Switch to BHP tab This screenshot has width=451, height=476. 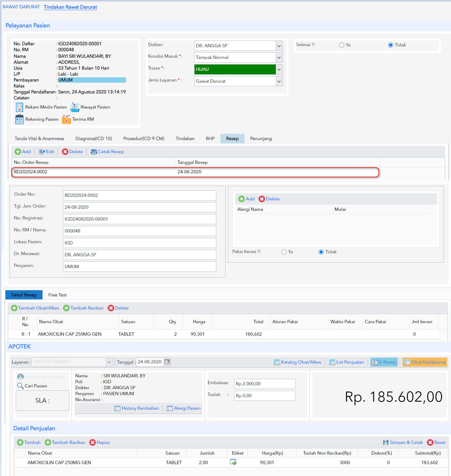click(x=210, y=139)
